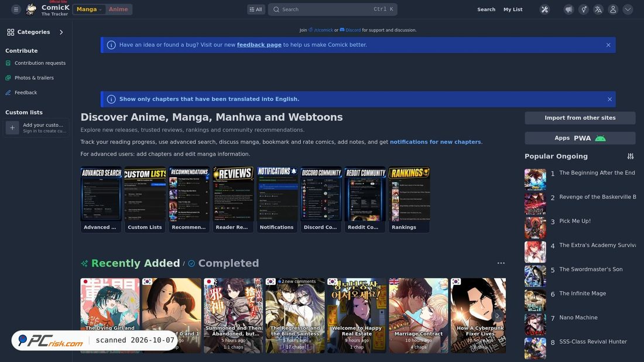The width and height of the screenshot is (644, 362).
Task: Click the ComicK mascot logo
Action: 31,9
